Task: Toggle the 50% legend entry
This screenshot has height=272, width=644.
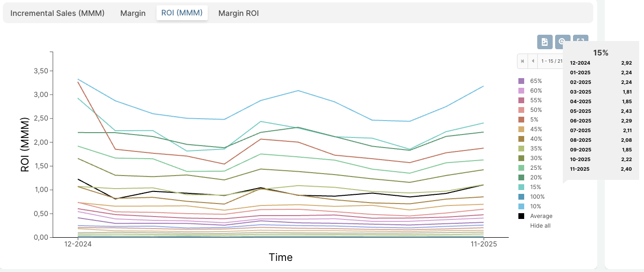Action: pos(536,110)
